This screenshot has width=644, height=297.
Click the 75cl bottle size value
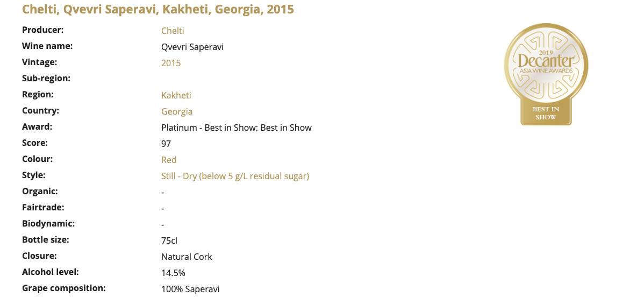click(169, 241)
